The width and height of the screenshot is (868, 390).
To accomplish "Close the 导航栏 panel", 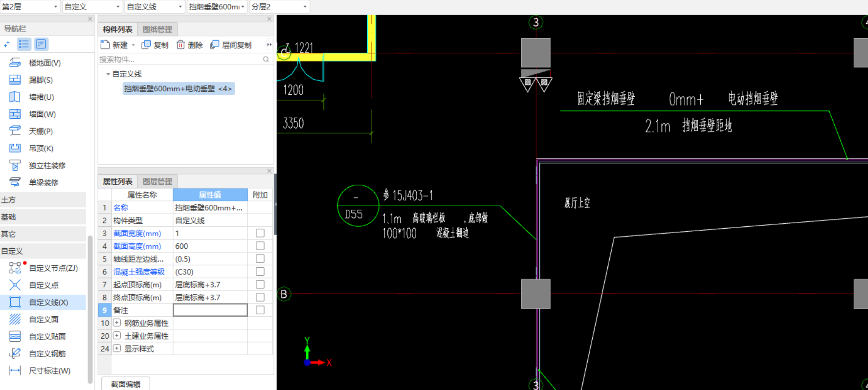I will (x=90, y=19).
